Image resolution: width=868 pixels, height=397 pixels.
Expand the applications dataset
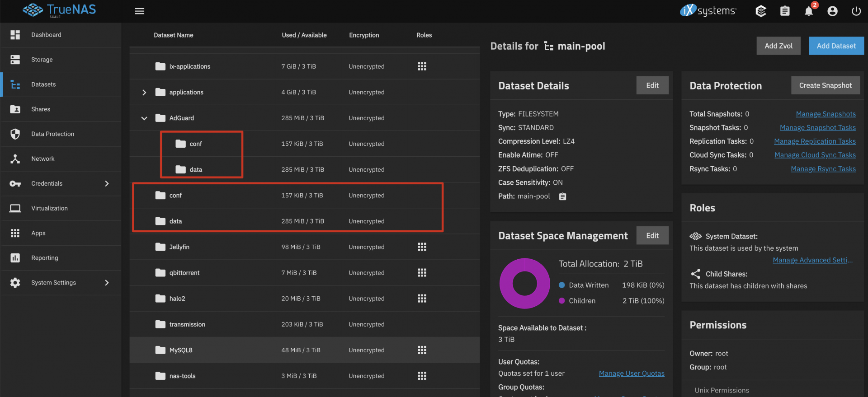(x=144, y=92)
